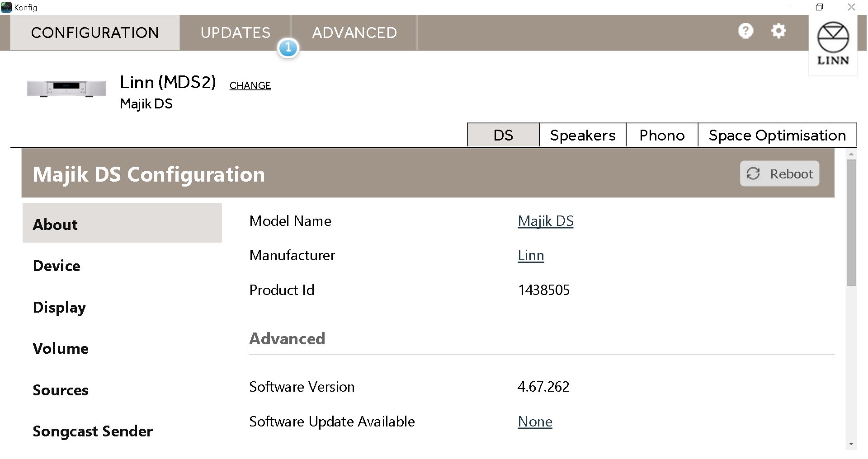Click the CHANGE device link
Image resolution: width=868 pixels, height=459 pixels.
pos(250,85)
